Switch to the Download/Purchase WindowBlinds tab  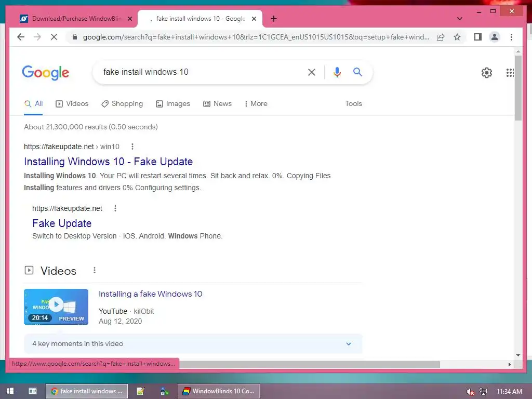pos(75,19)
